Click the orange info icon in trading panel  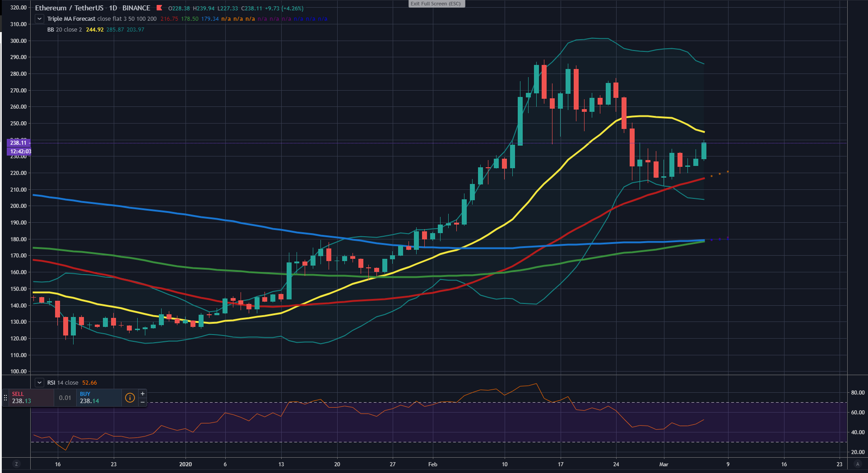coord(130,398)
